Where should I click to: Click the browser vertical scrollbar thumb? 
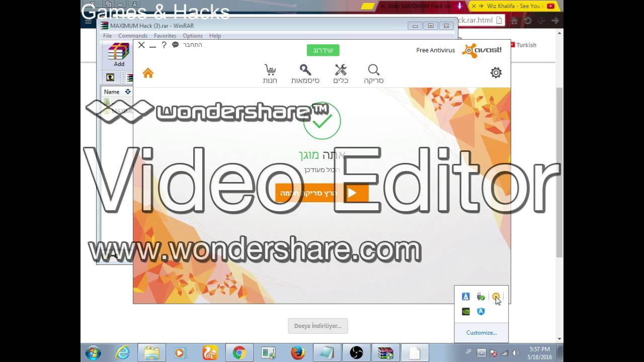point(559,172)
